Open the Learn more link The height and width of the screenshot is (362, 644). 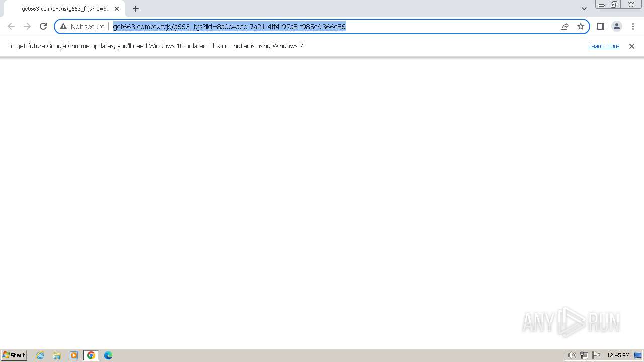pyautogui.click(x=604, y=46)
